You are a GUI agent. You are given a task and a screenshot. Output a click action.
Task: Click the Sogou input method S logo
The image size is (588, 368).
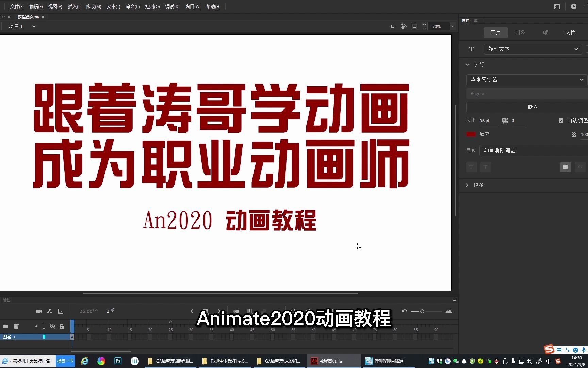tap(549, 349)
